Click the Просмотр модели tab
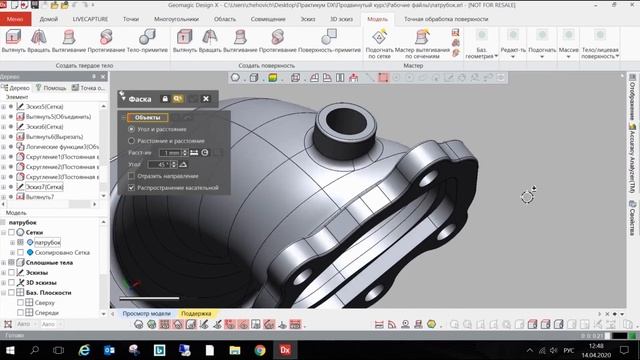This screenshot has height=360, width=640. point(147,313)
